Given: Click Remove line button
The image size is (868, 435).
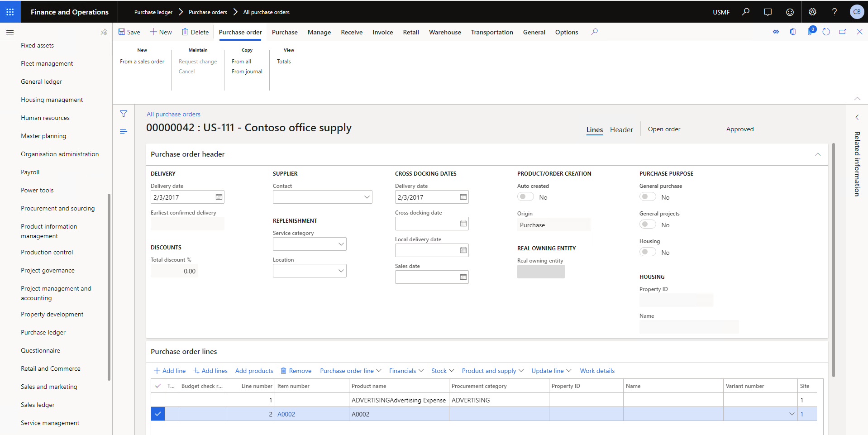Looking at the screenshot, I should click(296, 371).
